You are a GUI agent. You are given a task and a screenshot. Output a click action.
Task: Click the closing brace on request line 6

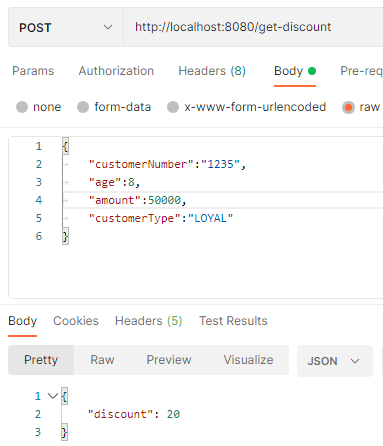tap(65, 236)
